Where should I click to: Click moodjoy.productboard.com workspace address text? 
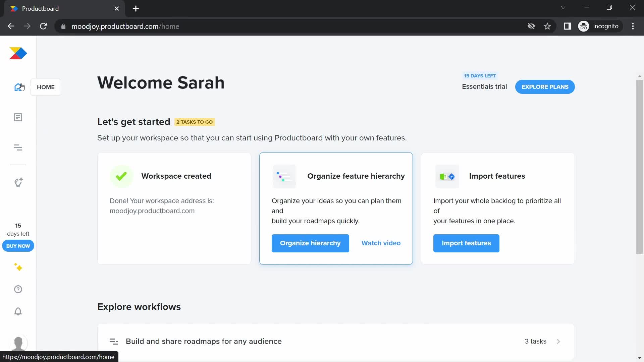pyautogui.click(x=152, y=211)
